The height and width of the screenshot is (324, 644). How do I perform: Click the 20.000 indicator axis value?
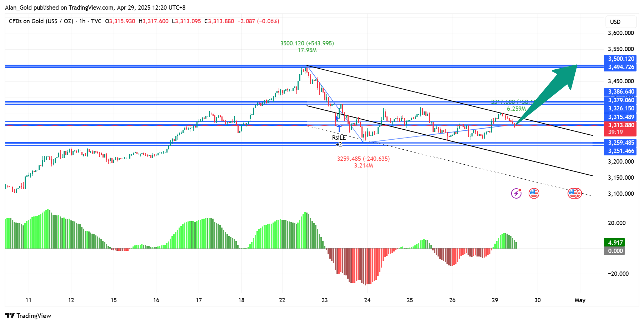616,223
